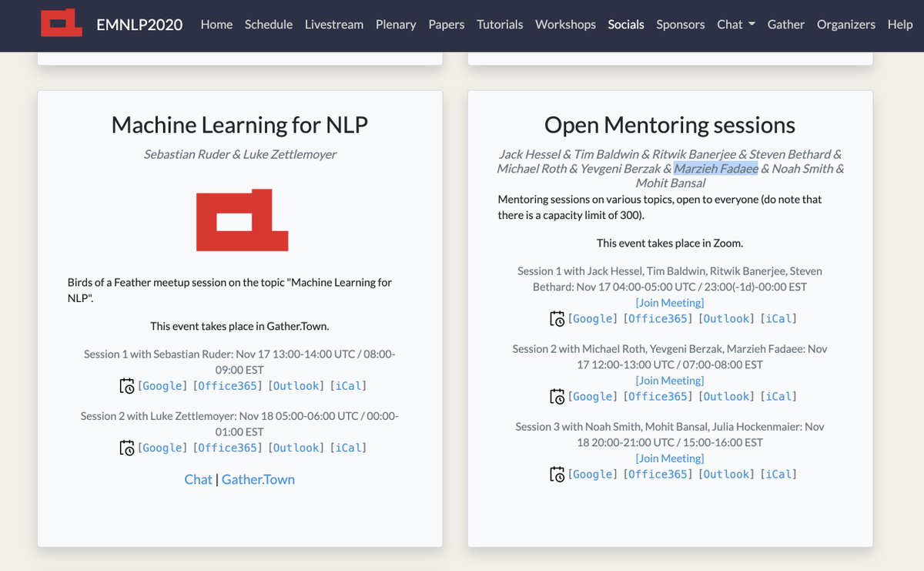Open the Papers section
Screen dimensions: 924x571
447,24
